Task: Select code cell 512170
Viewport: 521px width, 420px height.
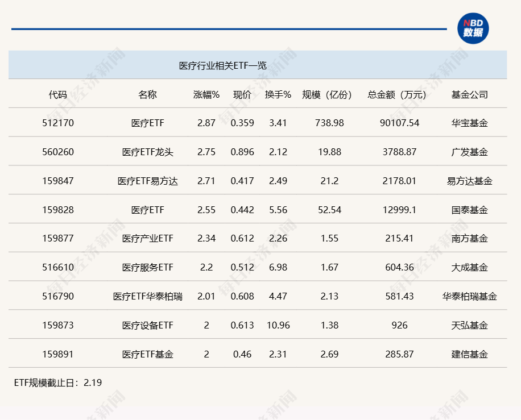Action: point(58,123)
